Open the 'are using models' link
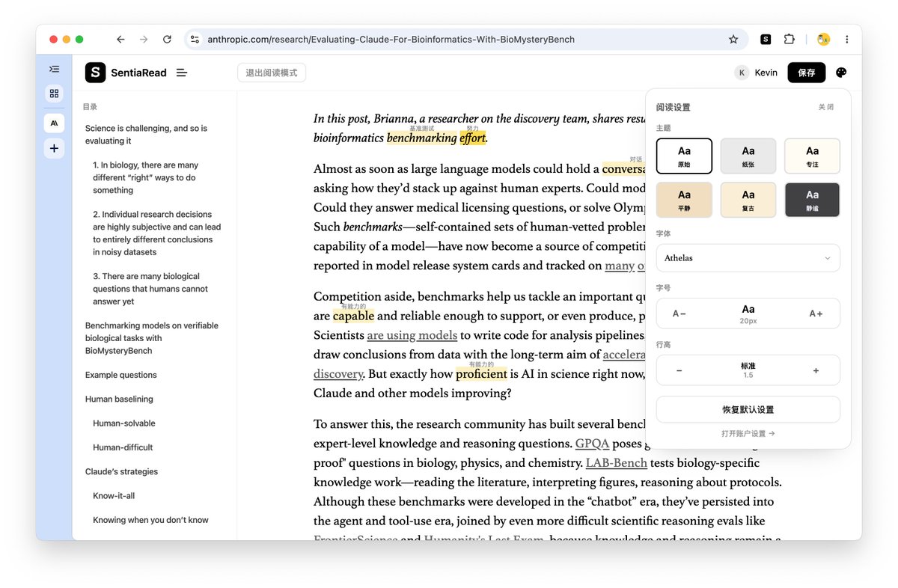This screenshot has height=588, width=898. [412, 335]
